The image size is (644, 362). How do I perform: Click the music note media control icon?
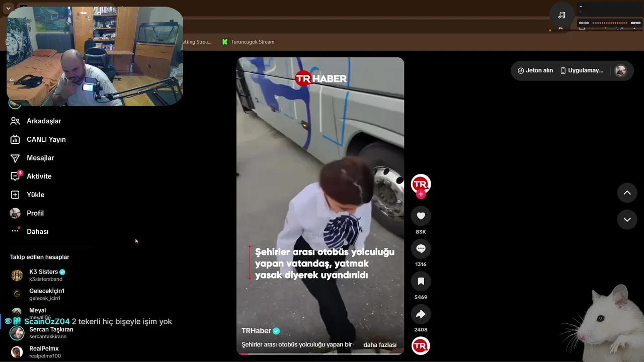pos(562,15)
